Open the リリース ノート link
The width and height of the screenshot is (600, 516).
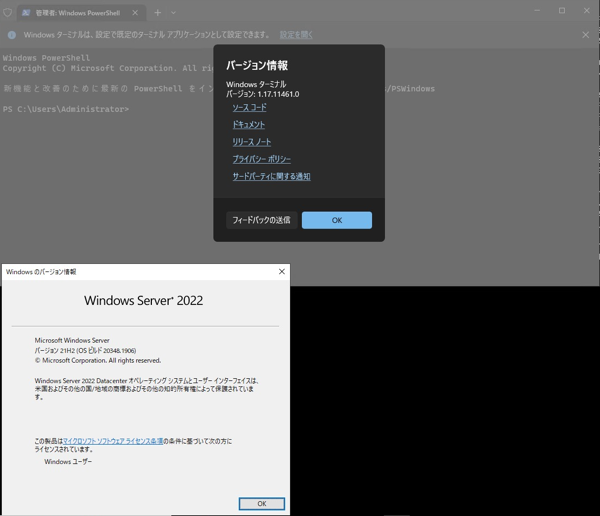252,142
